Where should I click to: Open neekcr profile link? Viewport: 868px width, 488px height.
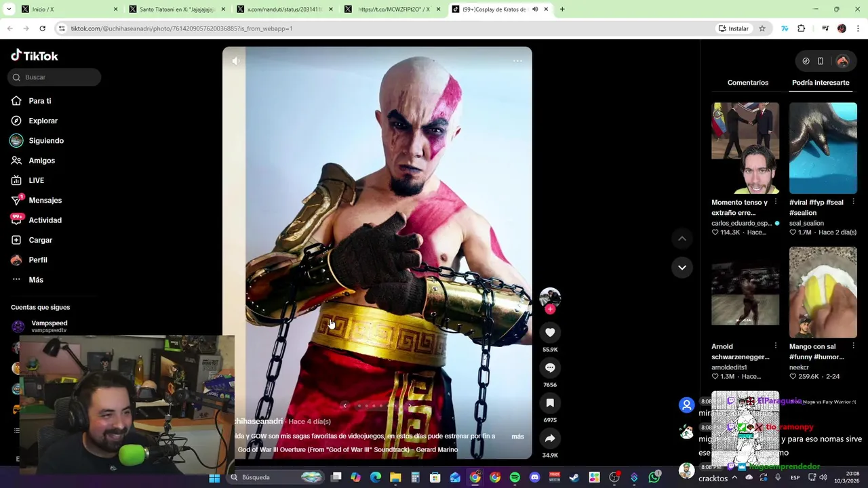tap(799, 367)
